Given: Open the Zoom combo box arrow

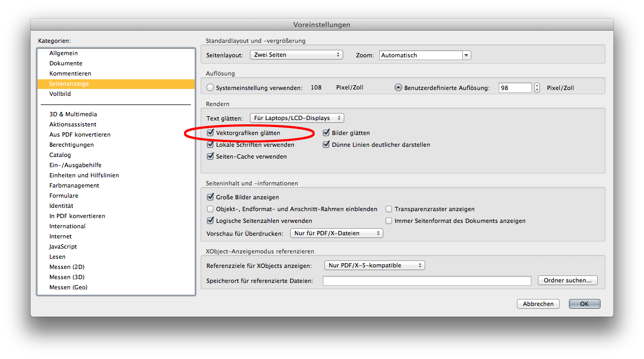Looking at the screenshot, I should 466,55.
